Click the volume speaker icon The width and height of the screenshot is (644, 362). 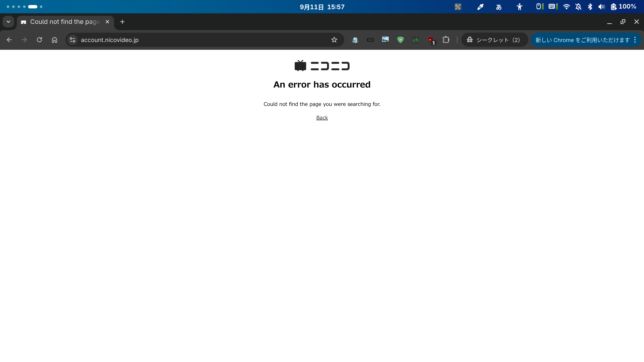pos(601,7)
